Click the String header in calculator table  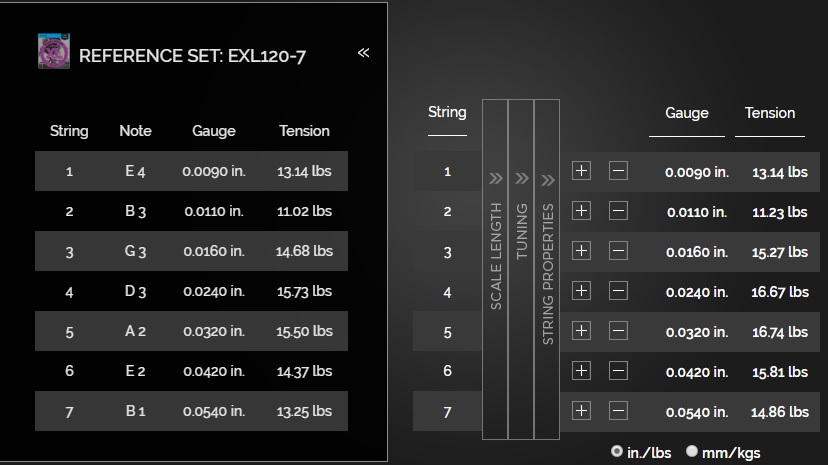coord(447,112)
